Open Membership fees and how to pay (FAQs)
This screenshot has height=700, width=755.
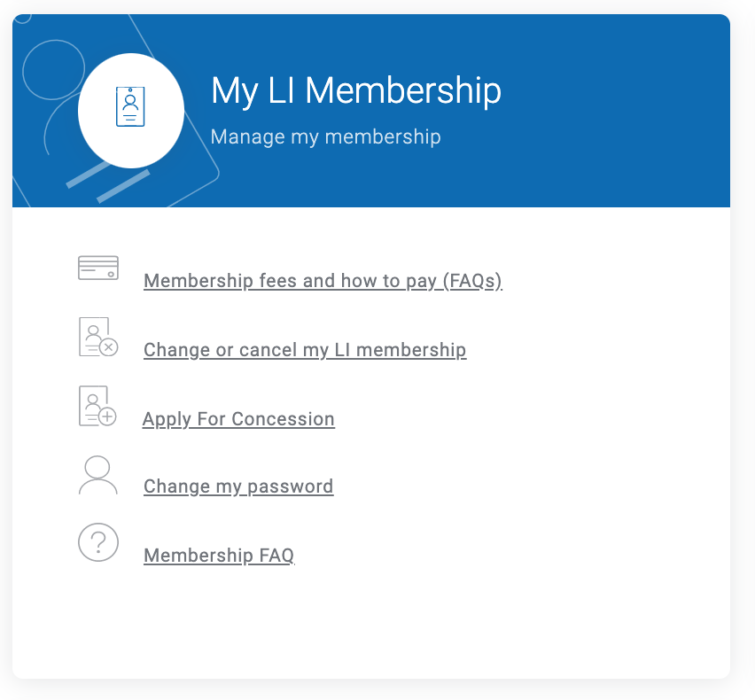click(x=323, y=281)
